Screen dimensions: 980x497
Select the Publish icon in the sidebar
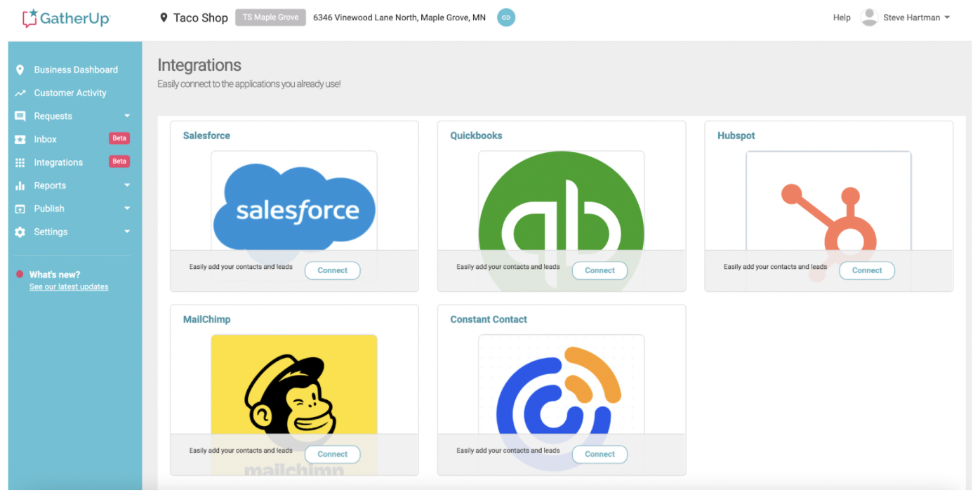(x=20, y=208)
